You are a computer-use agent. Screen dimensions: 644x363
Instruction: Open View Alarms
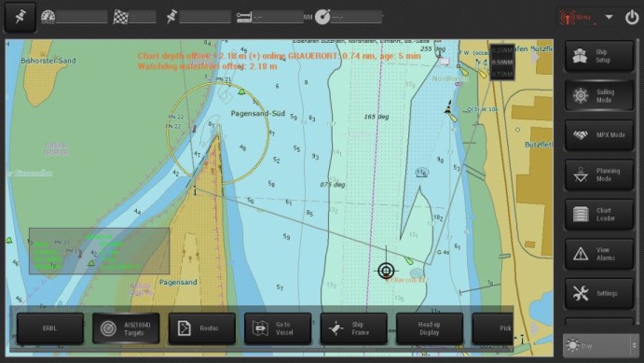pyautogui.click(x=599, y=254)
